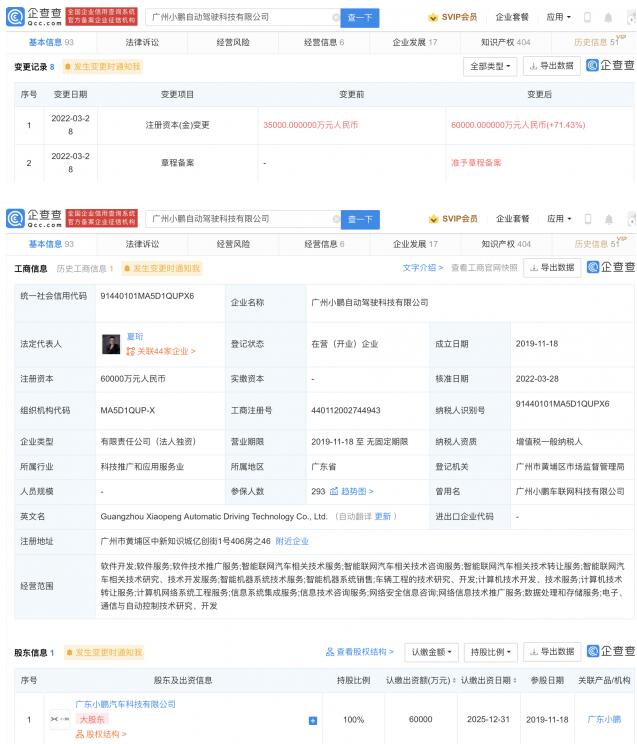Export data in 股东信息 section

pos(552,651)
